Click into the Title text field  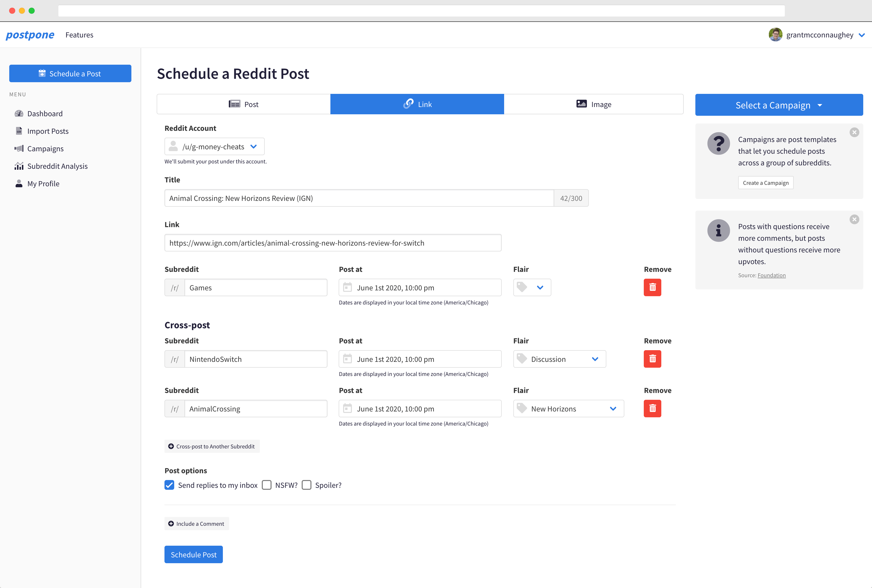[x=359, y=198]
